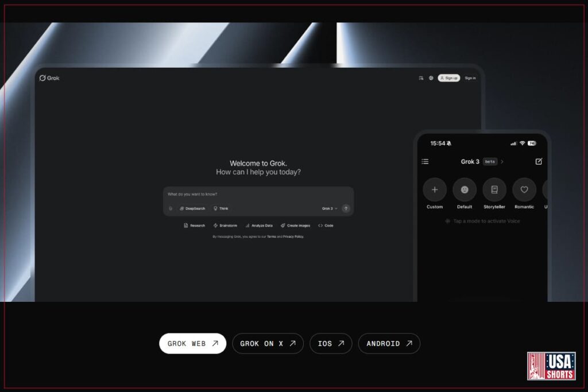Open the settings gear icon in web header
588x392 pixels.
pyautogui.click(x=431, y=78)
